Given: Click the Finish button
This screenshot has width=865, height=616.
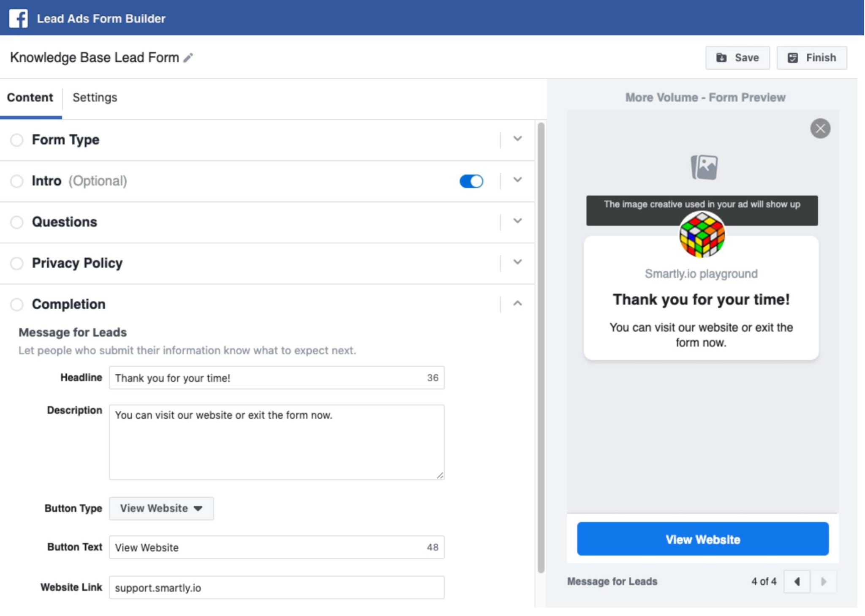Looking at the screenshot, I should pyautogui.click(x=811, y=57).
